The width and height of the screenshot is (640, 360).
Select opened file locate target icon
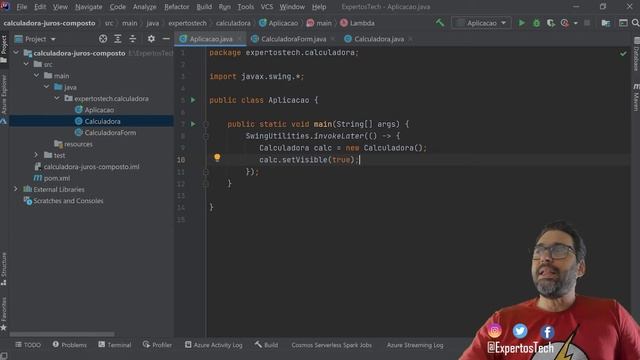(x=103, y=39)
